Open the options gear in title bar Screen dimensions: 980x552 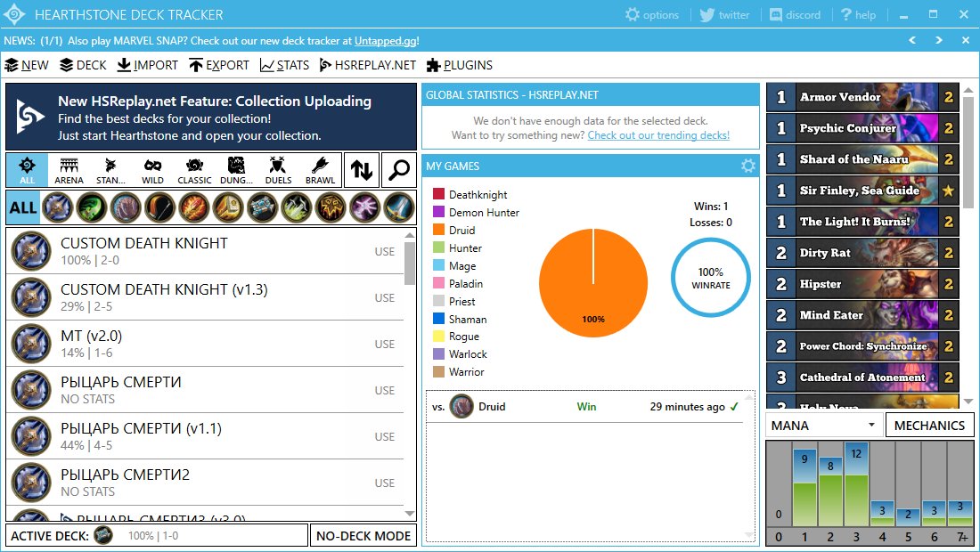pos(652,14)
